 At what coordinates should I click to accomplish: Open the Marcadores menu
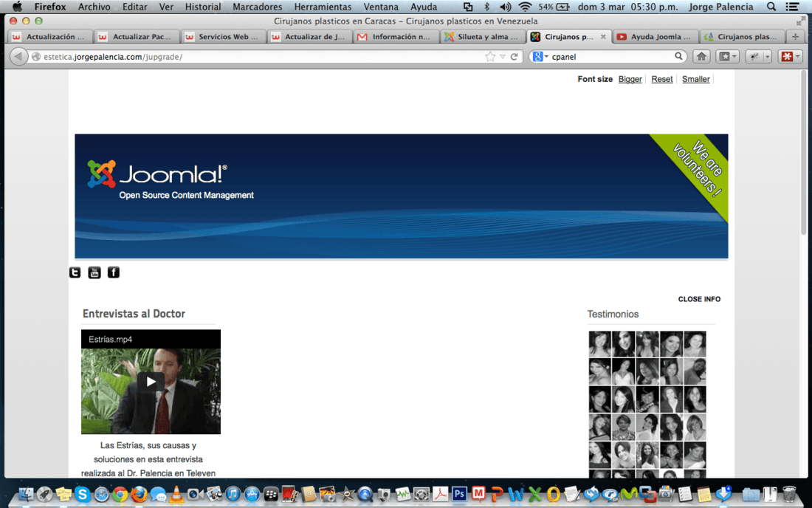[258, 7]
